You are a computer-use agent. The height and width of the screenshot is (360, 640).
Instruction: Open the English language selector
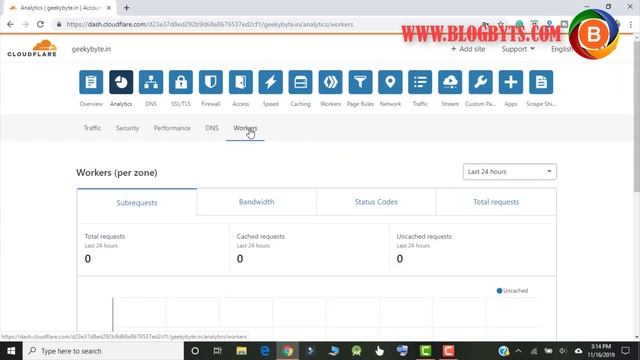pyautogui.click(x=562, y=49)
